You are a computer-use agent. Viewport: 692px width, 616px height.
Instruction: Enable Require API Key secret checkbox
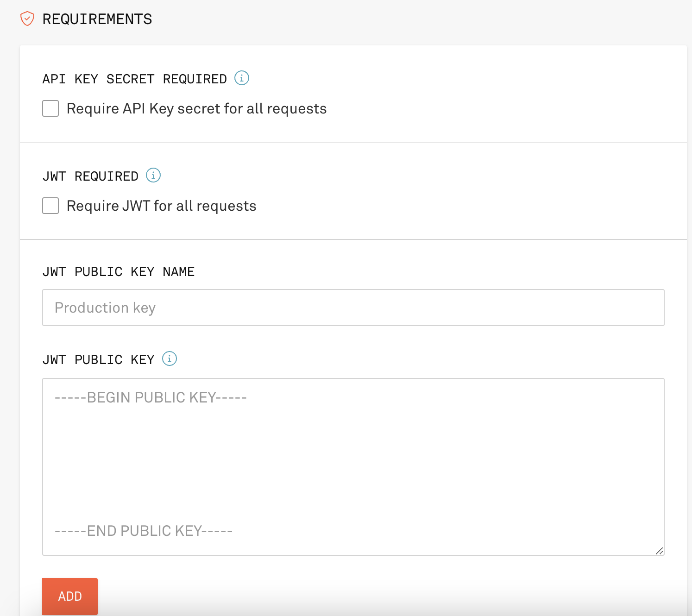50,108
